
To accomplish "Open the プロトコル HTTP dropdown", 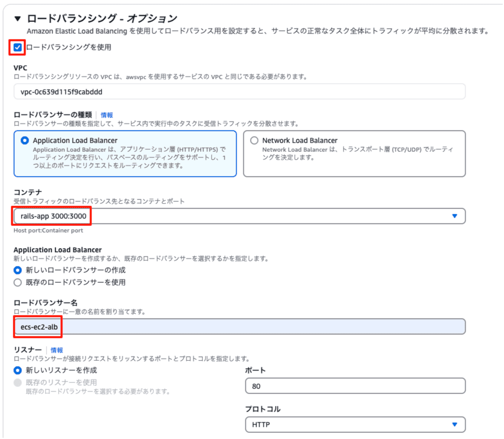I will coord(348,425).
